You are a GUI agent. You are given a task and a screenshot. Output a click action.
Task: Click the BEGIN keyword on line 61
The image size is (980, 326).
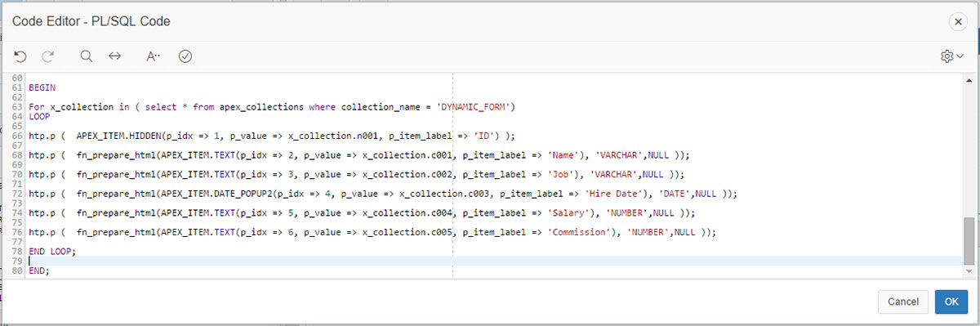tap(42, 87)
